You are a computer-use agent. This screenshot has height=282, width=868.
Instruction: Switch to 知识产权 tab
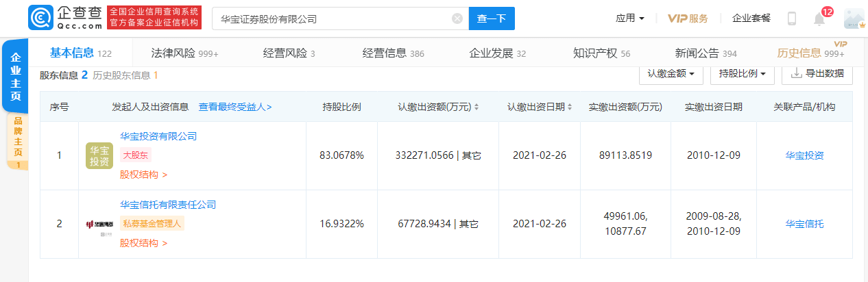(601, 53)
